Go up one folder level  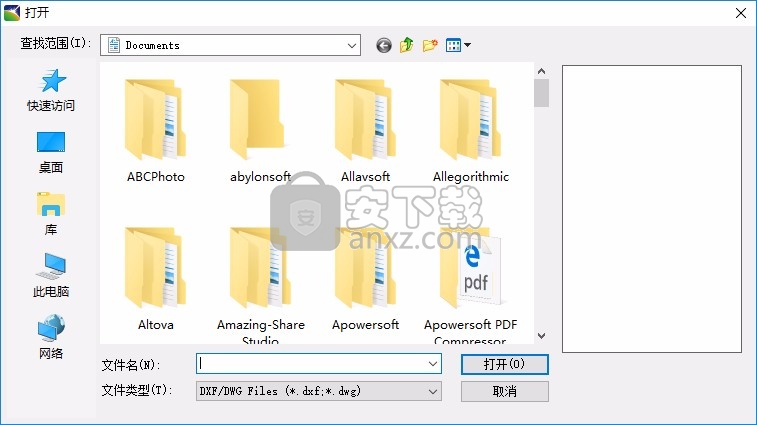[x=407, y=45]
